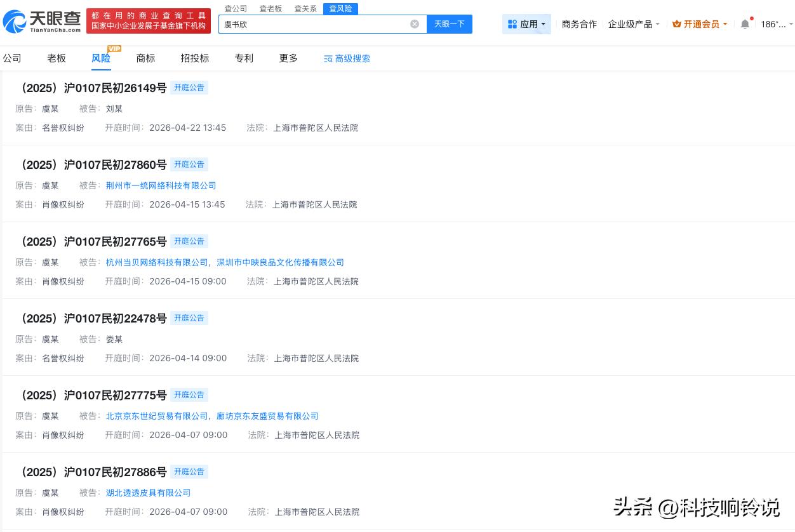Click inside the search input field
The image size is (795, 532).
pyautogui.click(x=317, y=23)
